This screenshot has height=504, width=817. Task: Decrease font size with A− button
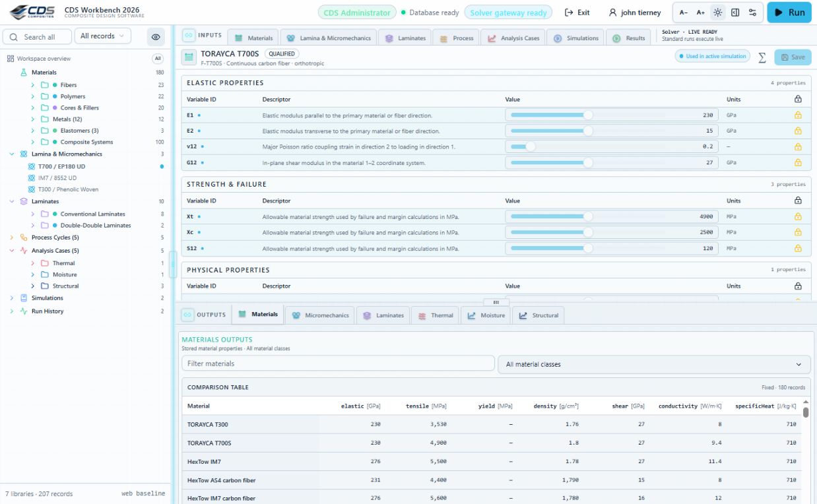click(684, 13)
